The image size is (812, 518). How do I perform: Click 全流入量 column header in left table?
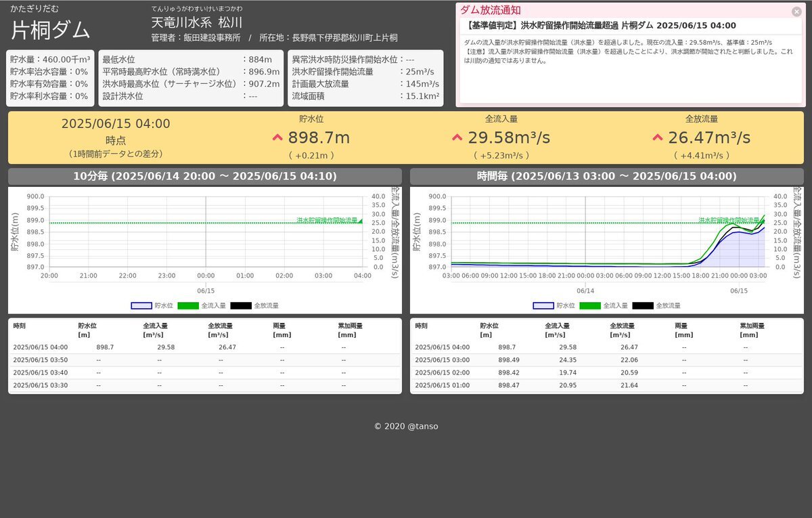click(x=155, y=330)
